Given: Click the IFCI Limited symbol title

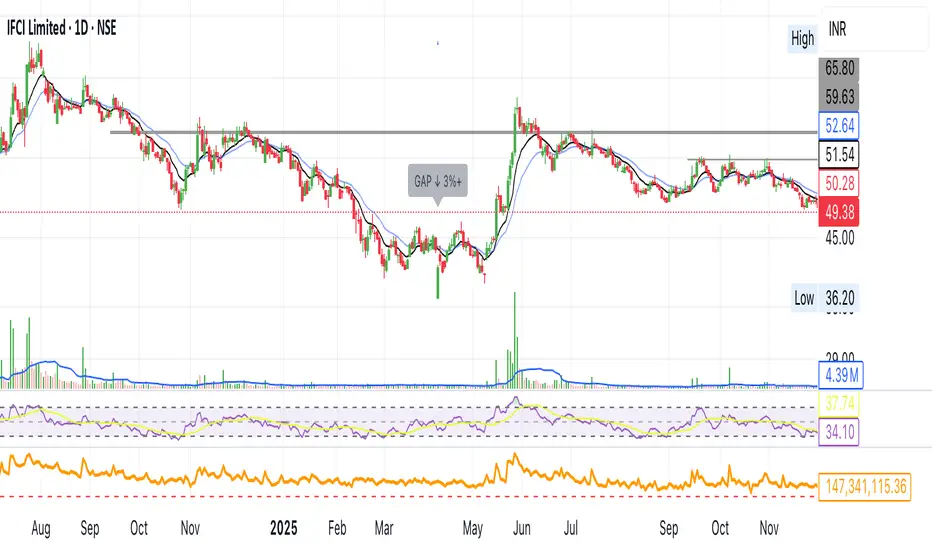Looking at the screenshot, I should coord(61,27).
